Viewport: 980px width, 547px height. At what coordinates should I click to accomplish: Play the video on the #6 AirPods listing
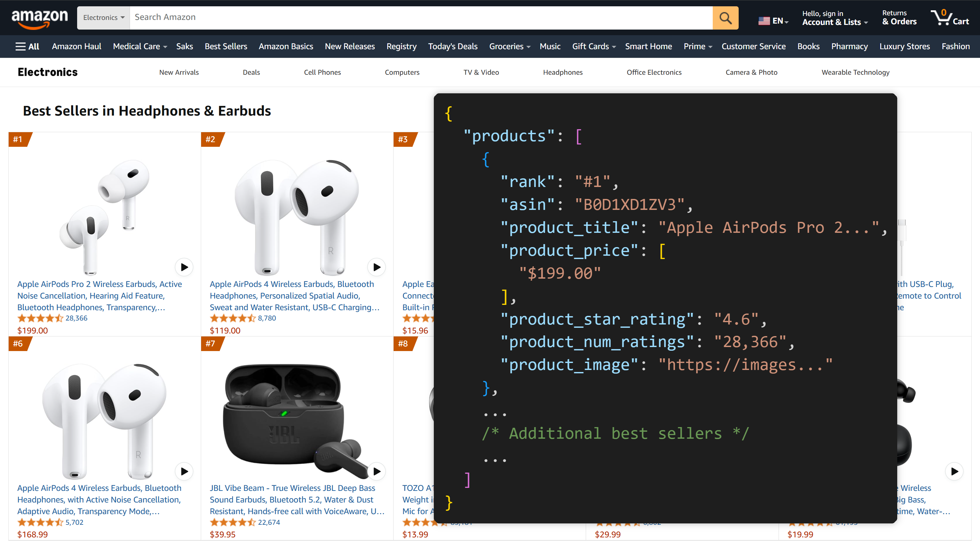[184, 471]
